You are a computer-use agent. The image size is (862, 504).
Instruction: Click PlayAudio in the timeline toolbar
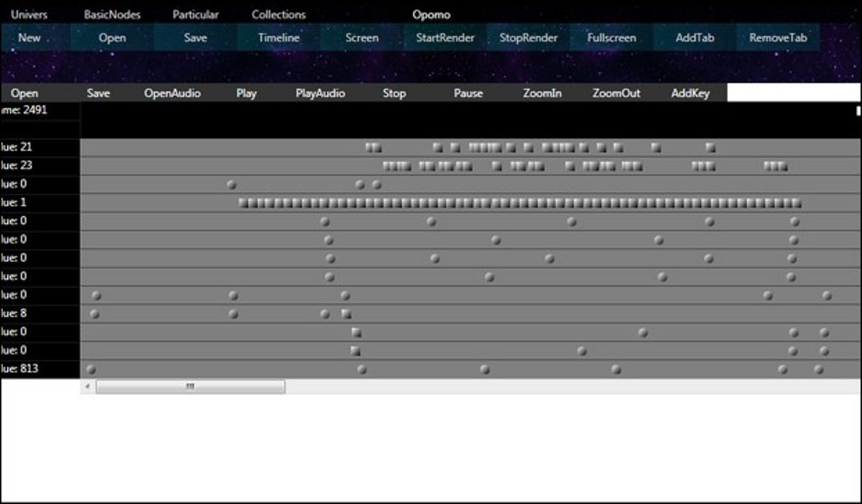point(320,93)
